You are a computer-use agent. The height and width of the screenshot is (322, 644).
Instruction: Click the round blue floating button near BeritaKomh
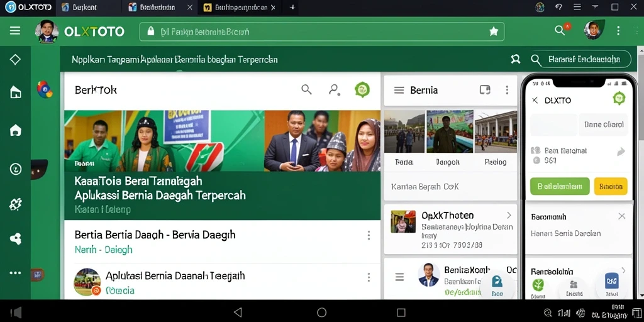click(x=497, y=284)
